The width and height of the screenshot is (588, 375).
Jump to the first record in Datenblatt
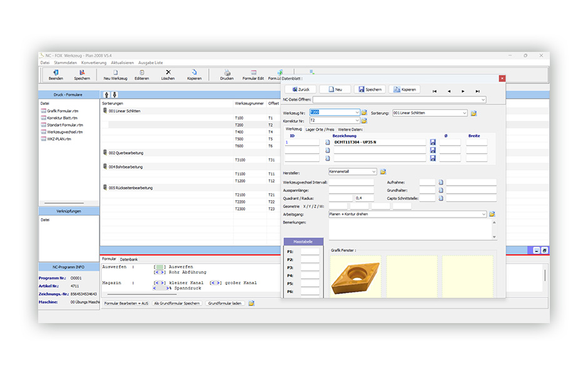click(435, 91)
